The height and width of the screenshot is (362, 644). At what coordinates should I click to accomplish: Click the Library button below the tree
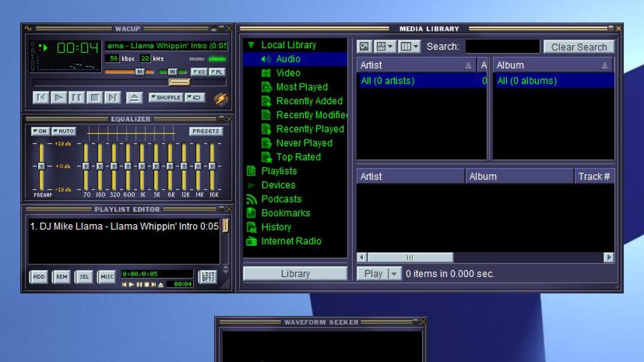click(x=295, y=274)
